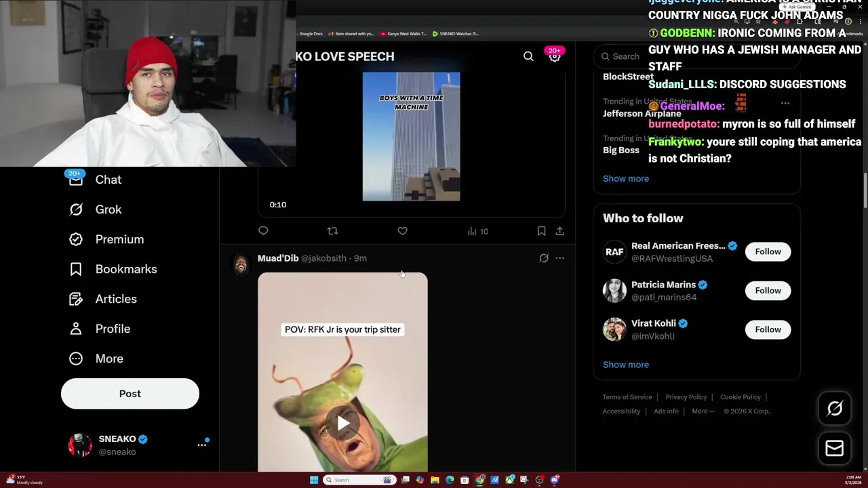Image resolution: width=868 pixels, height=488 pixels.
Task: Click the Grok slash icon in sidebar
Action: [x=76, y=209]
